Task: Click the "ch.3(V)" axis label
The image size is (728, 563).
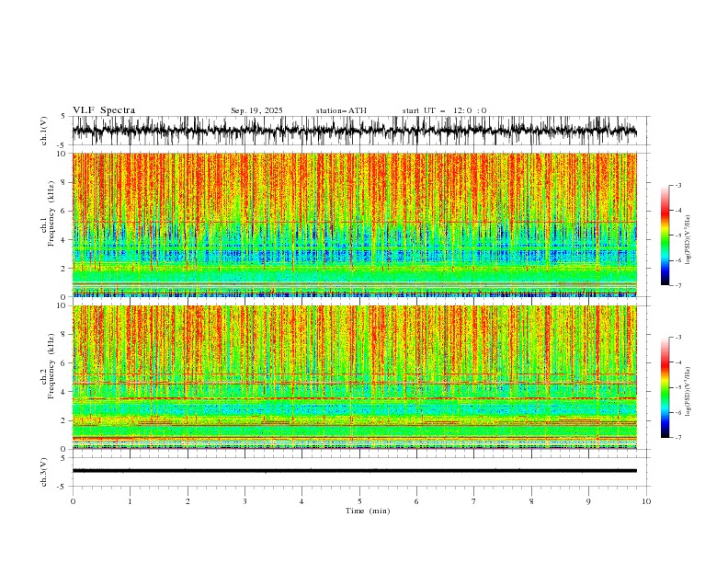Action: tap(44, 472)
